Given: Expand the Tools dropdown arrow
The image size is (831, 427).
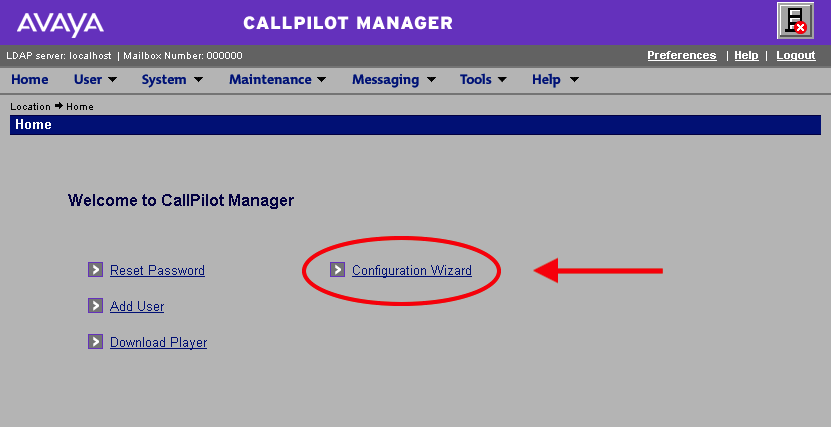Looking at the screenshot, I should [x=502, y=80].
